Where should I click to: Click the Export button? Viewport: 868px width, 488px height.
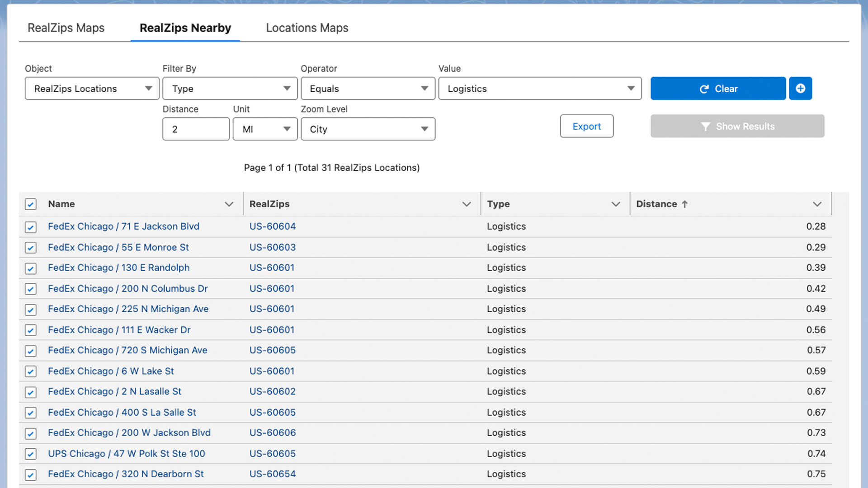(586, 127)
